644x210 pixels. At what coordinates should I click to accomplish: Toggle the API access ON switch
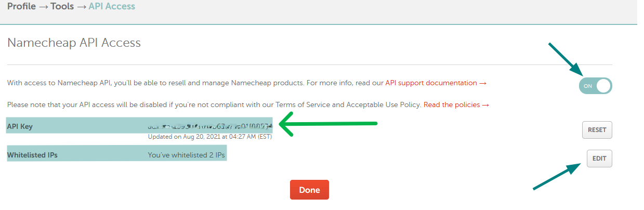595,86
